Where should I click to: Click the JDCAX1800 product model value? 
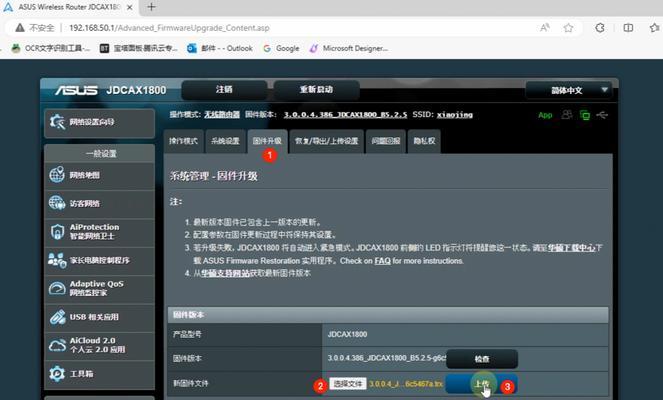347,334
